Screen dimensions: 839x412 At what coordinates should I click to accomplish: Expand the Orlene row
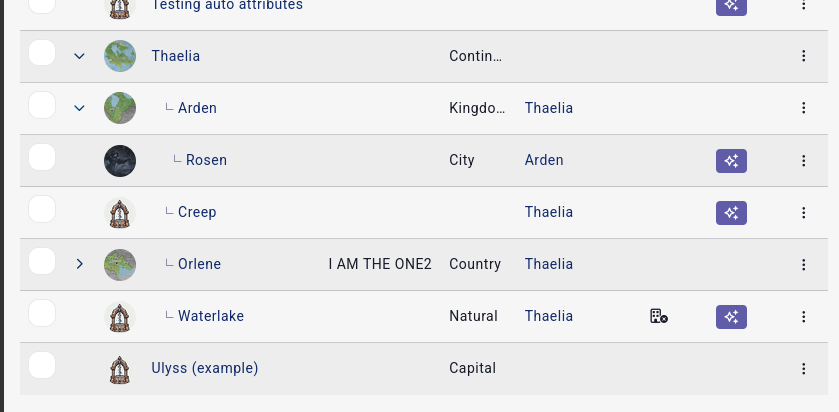[80, 264]
